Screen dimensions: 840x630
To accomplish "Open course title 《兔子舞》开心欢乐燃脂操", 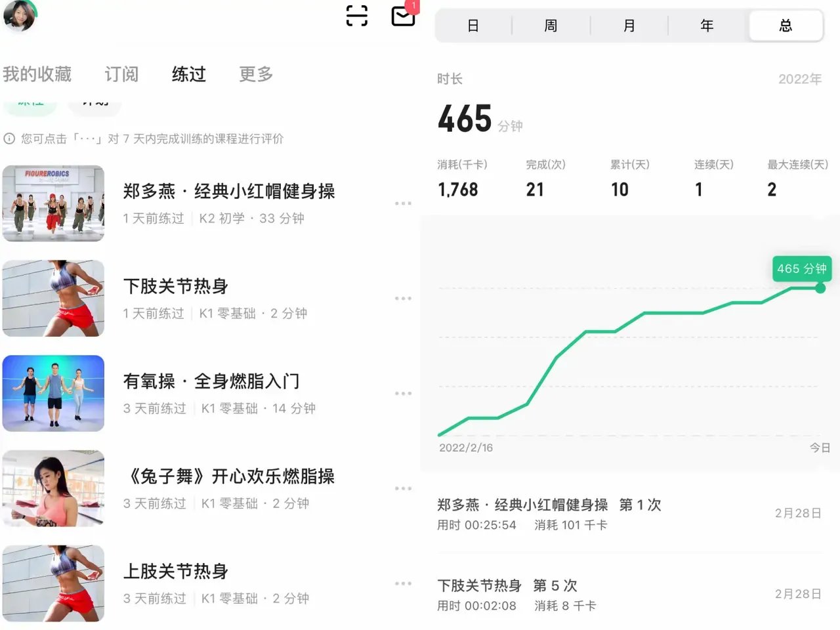I will click(x=229, y=476).
